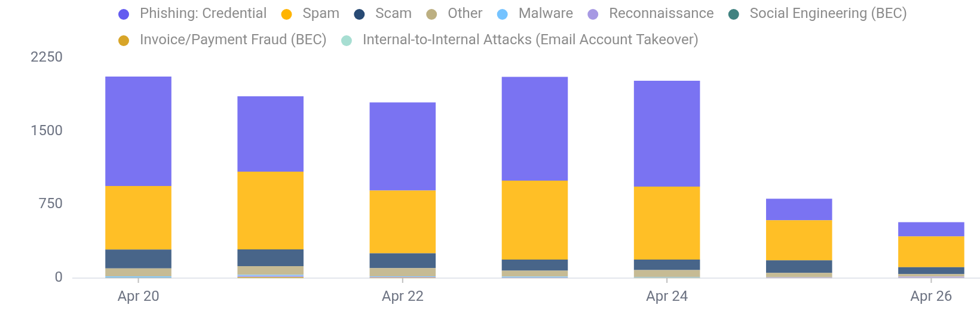The width and height of the screenshot is (980, 311).
Task: Toggle Invoice/Payment Fraud (BEC) legend entry
Action: (232, 39)
